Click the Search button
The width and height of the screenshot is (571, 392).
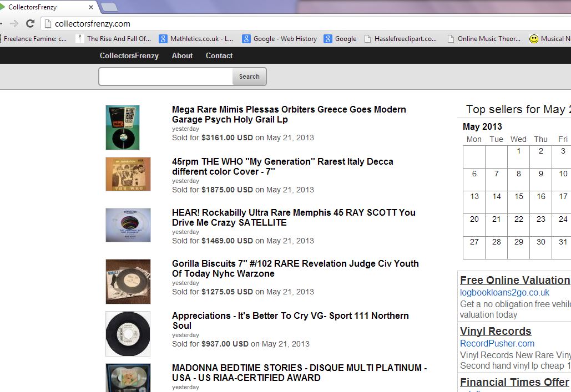pyautogui.click(x=250, y=77)
